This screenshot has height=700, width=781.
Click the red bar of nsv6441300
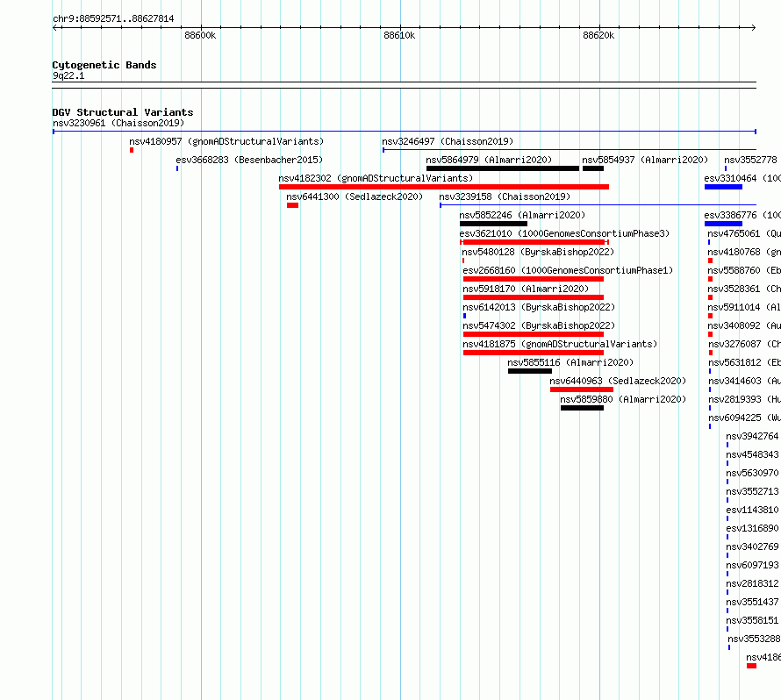pyautogui.click(x=293, y=205)
